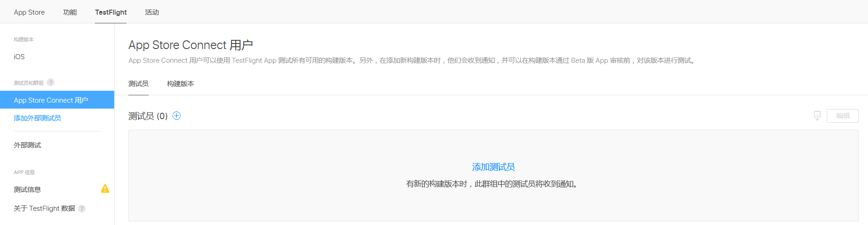This screenshot has width=868, height=225.
Task: Click the export download icon
Action: pyautogui.click(x=817, y=116)
